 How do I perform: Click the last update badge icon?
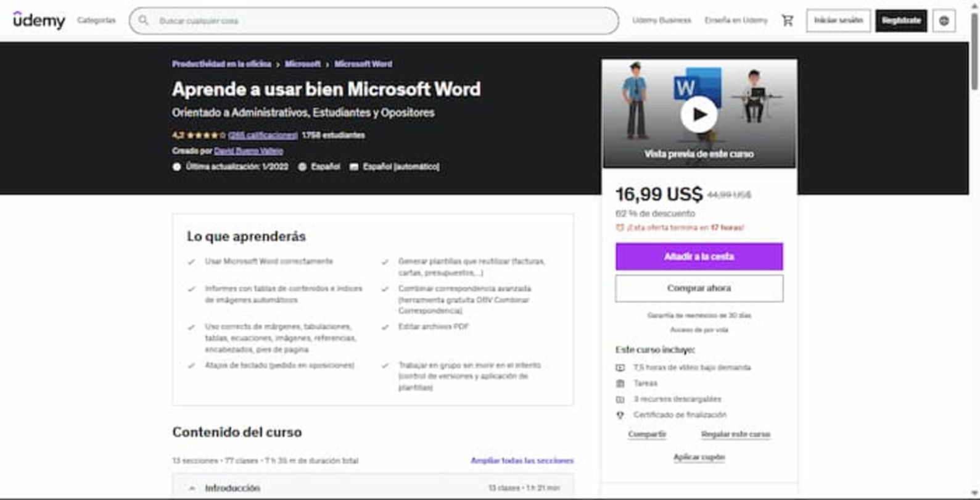(176, 167)
